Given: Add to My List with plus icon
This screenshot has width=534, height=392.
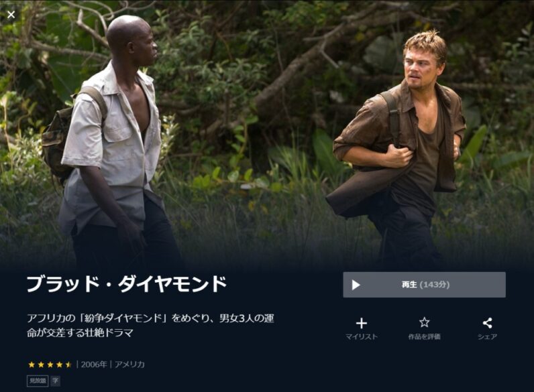Looking at the screenshot, I should [362, 323].
